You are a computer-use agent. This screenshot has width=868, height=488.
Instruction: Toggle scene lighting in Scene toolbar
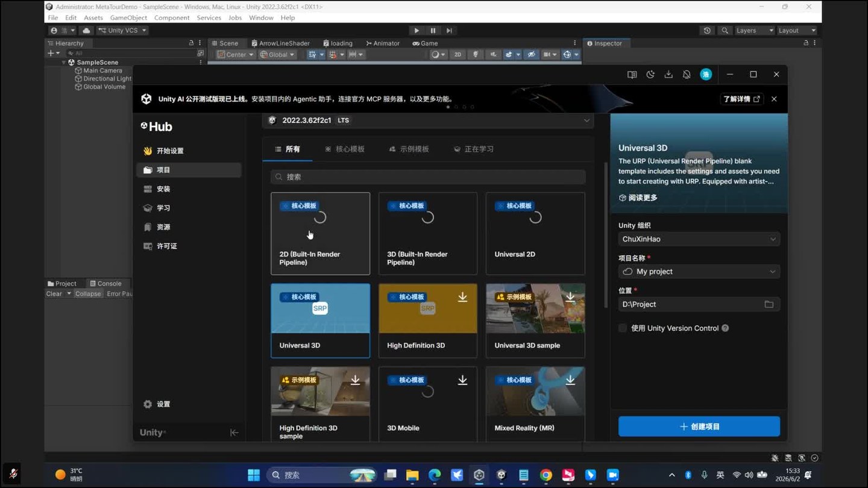click(x=476, y=55)
